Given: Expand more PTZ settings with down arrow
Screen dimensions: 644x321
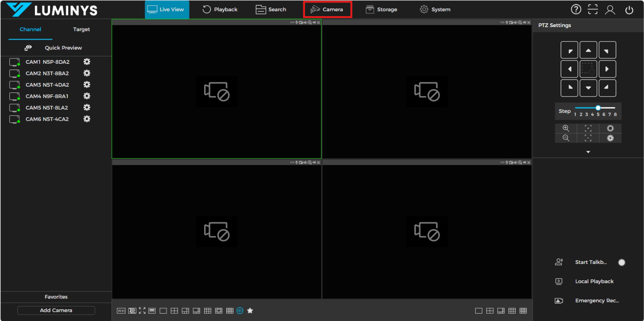Looking at the screenshot, I should coord(588,152).
